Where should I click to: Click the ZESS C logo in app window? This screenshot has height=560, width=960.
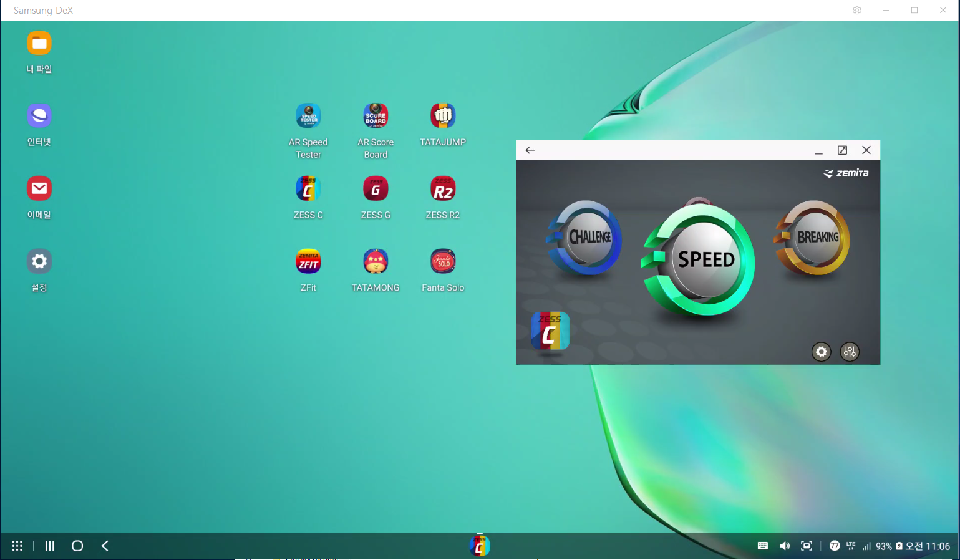pos(550,331)
